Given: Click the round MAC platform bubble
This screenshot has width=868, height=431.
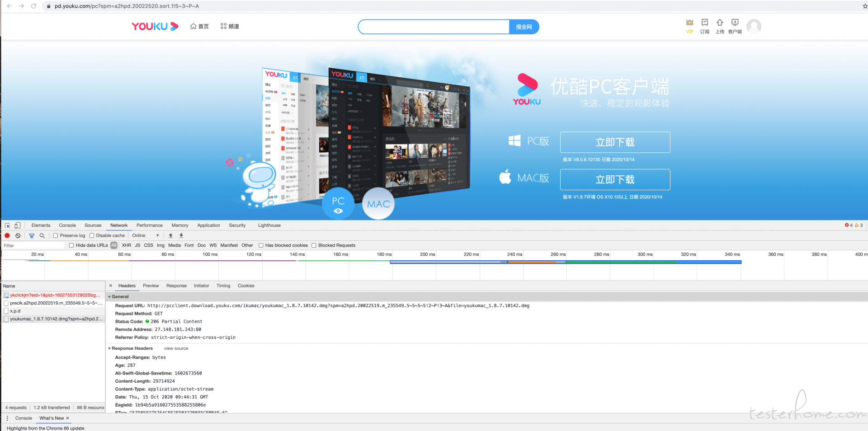Looking at the screenshot, I should tap(378, 204).
